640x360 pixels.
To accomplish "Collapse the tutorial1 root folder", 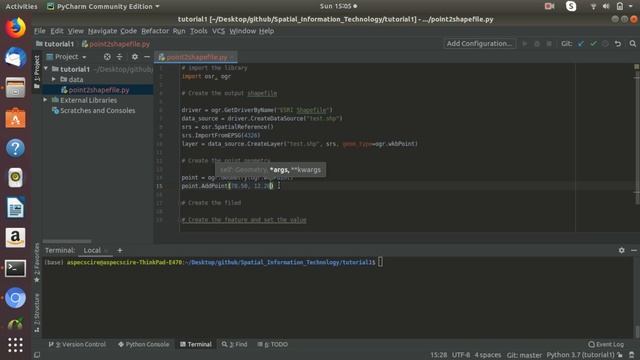I will (x=46, y=69).
